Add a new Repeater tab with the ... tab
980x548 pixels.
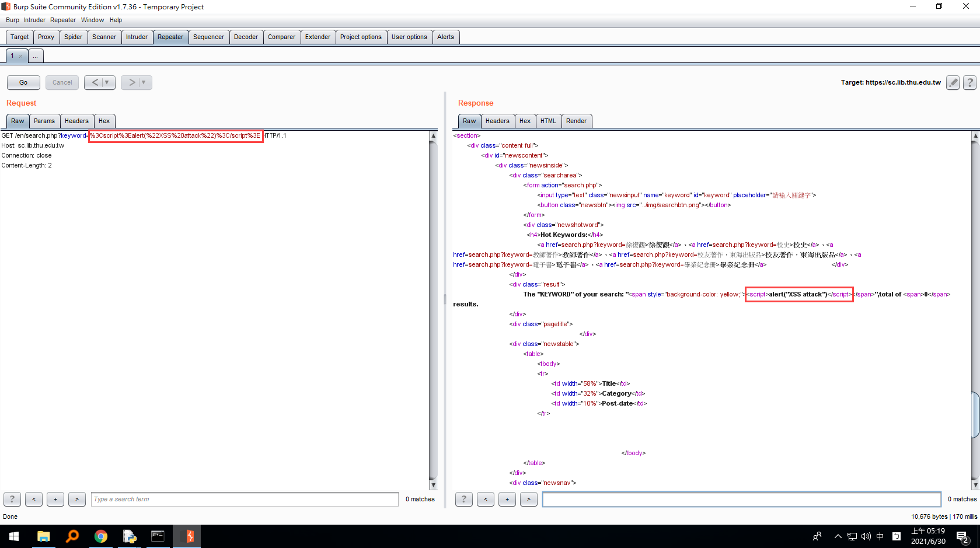coord(35,56)
